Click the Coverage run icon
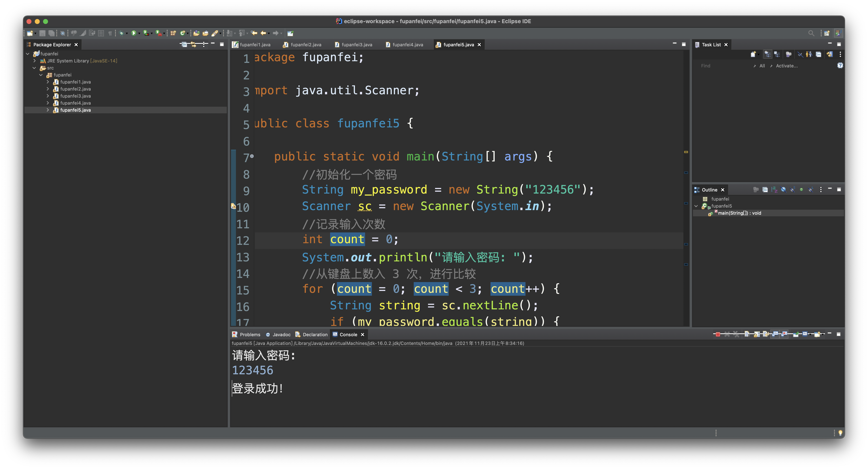The width and height of the screenshot is (868, 469). pyautogui.click(x=146, y=33)
